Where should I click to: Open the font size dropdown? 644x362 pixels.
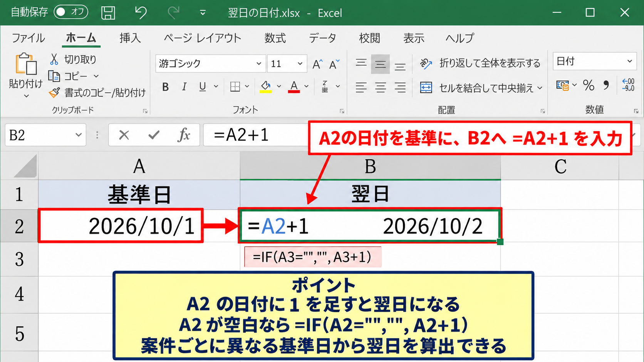(300, 64)
